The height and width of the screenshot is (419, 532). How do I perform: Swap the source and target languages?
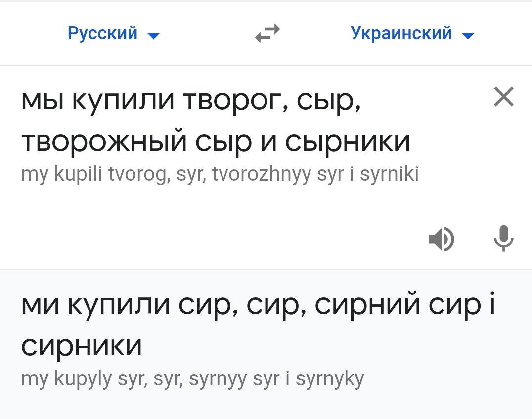267,34
